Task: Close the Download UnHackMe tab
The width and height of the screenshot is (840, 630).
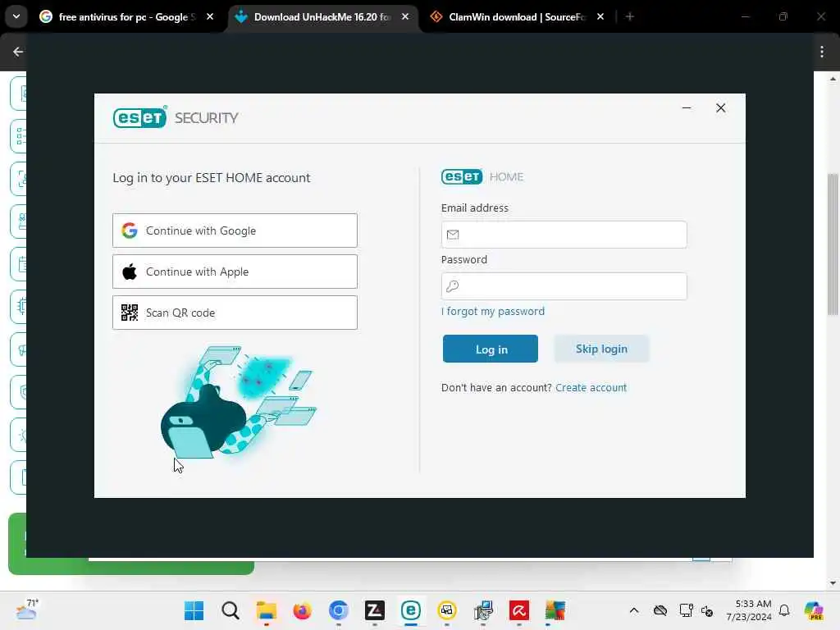Action: pos(405,16)
